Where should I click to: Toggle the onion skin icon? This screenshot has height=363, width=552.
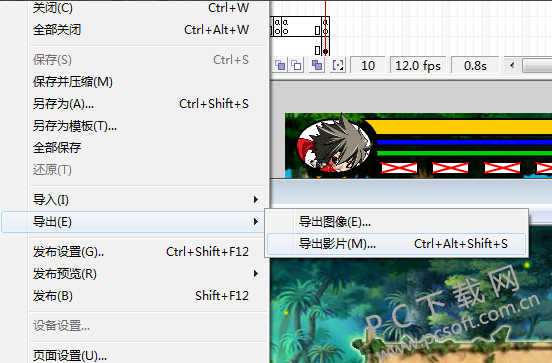(280, 65)
